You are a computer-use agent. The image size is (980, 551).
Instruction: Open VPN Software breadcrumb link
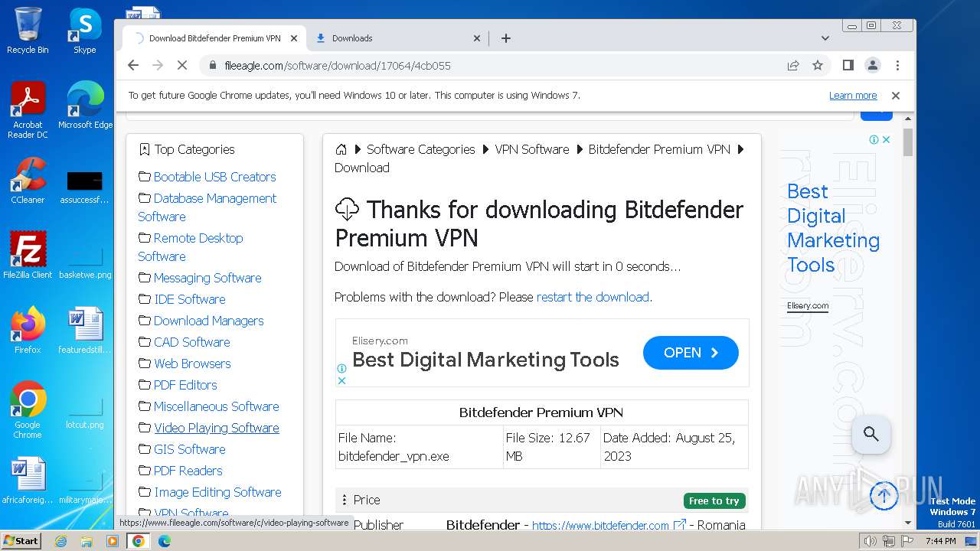click(532, 149)
